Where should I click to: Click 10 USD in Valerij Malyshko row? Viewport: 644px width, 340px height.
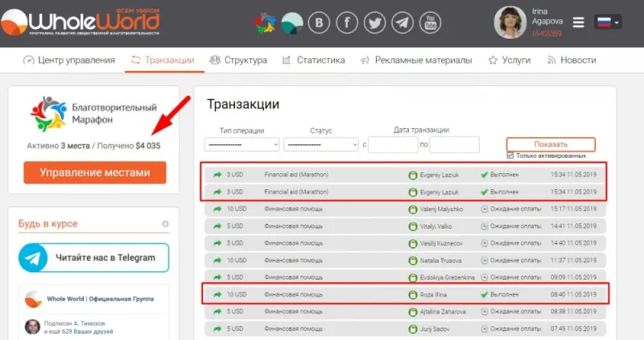[237, 209]
